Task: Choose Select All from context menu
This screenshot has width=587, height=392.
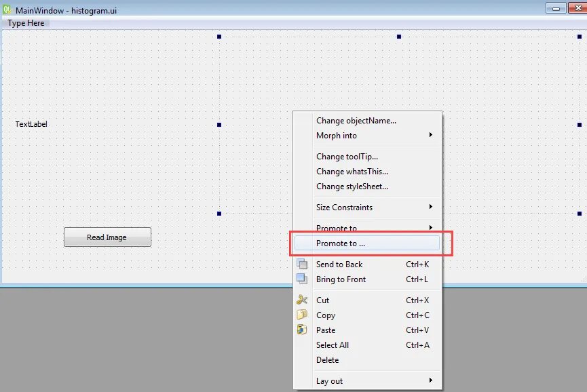Action: point(367,345)
